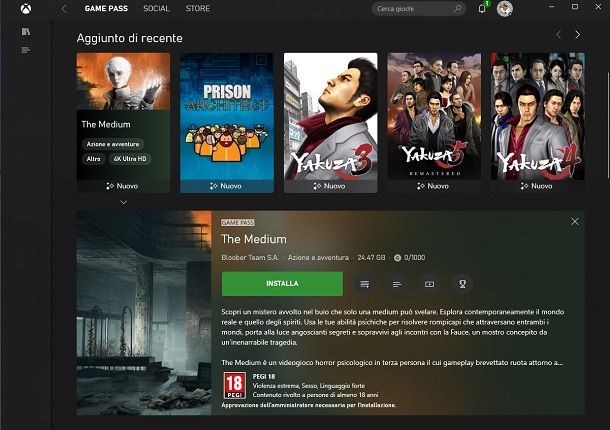This screenshot has height=430, width=610.
Task: Open Bloober Team S.A. publisher link
Action: (x=250, y=258)
